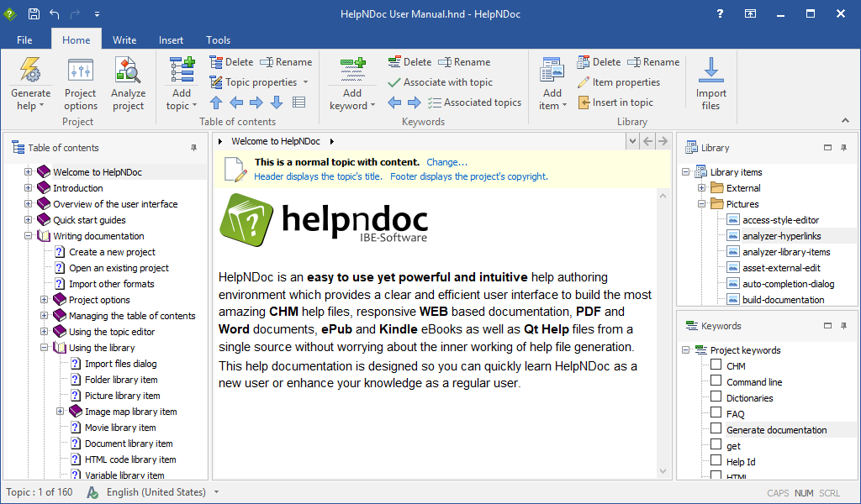The width and height of the screenshot is (861, 504).
Task: Open Item properties
Action: (619, 82)
